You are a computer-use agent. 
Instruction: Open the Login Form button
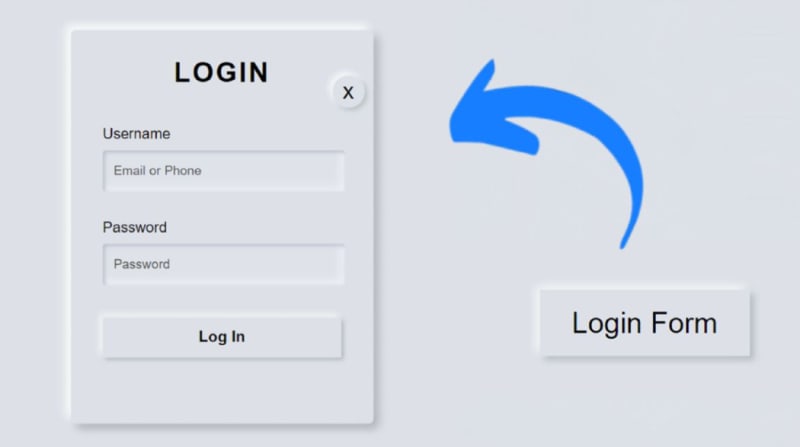645,323
